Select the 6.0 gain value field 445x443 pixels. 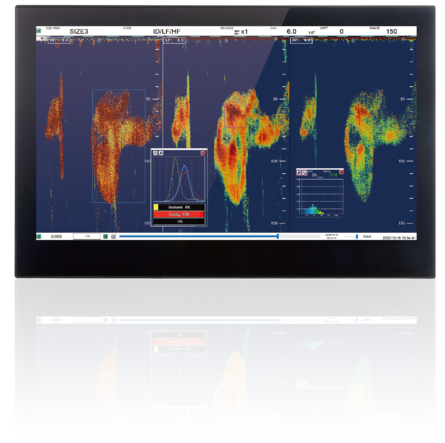pyautogui.click(x=291, y=31)
